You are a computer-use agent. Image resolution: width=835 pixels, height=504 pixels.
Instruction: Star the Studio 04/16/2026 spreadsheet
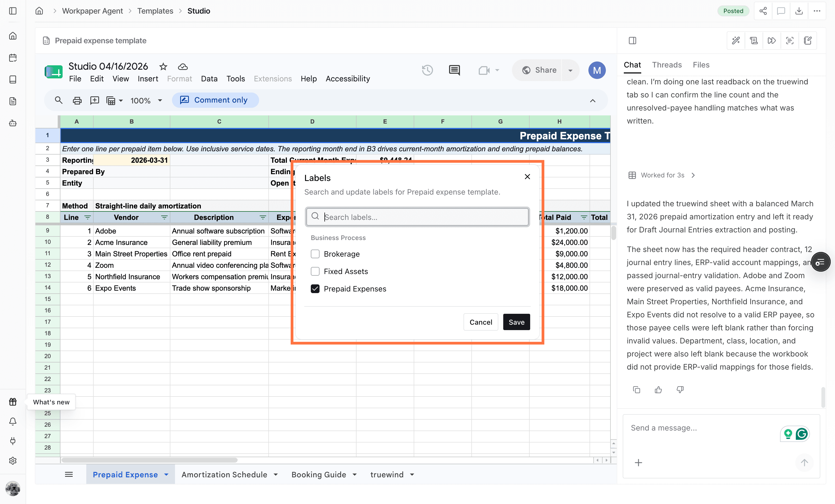point(163,66)
